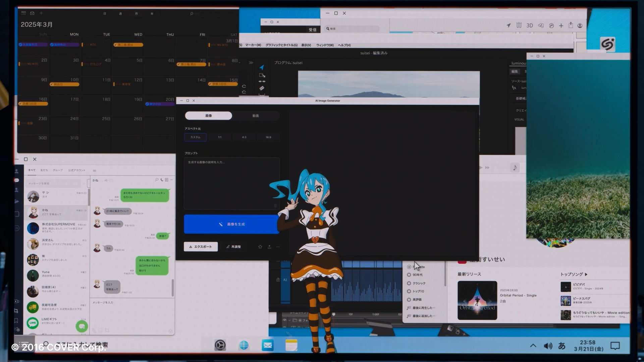Click the prompt text area 生成する画像の説明を入力
The height and width of the screenshot is (362, 644).
[x=231, y=184]
